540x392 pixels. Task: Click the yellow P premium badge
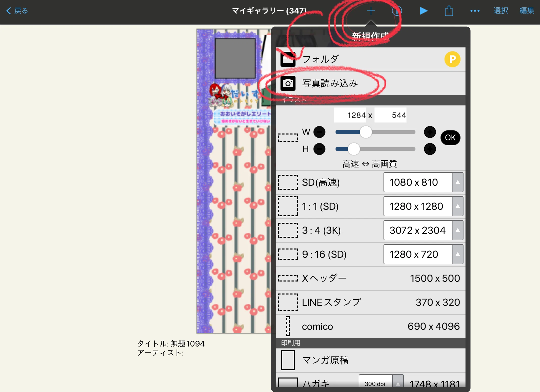452,59
